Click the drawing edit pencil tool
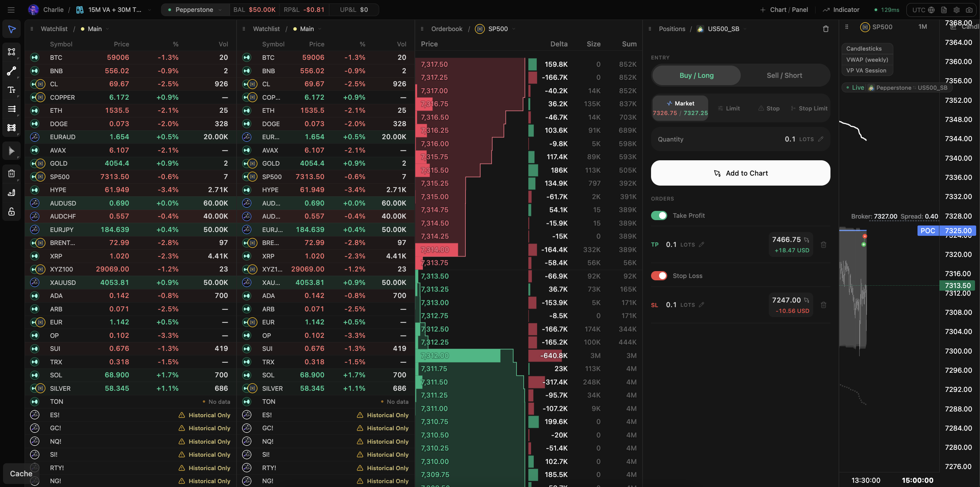The width and height of the screenshot is (980, 487). [12, 192]
